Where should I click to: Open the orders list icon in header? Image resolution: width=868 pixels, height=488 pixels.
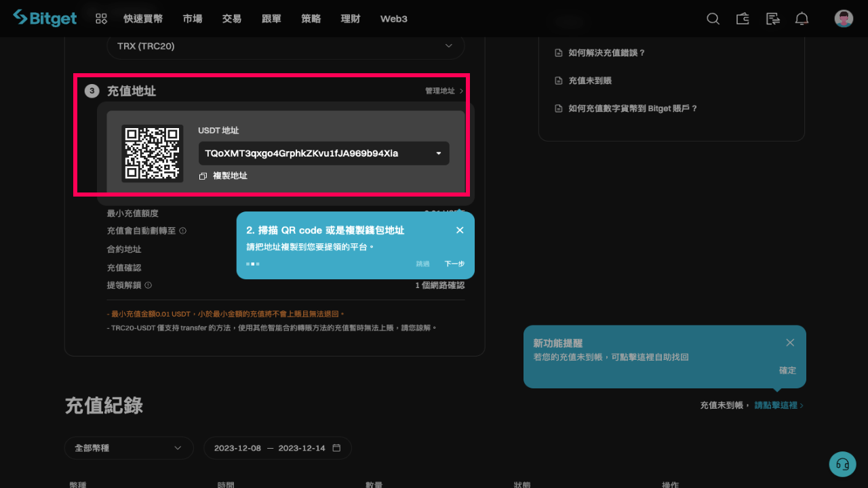click(x=772, y=19)
